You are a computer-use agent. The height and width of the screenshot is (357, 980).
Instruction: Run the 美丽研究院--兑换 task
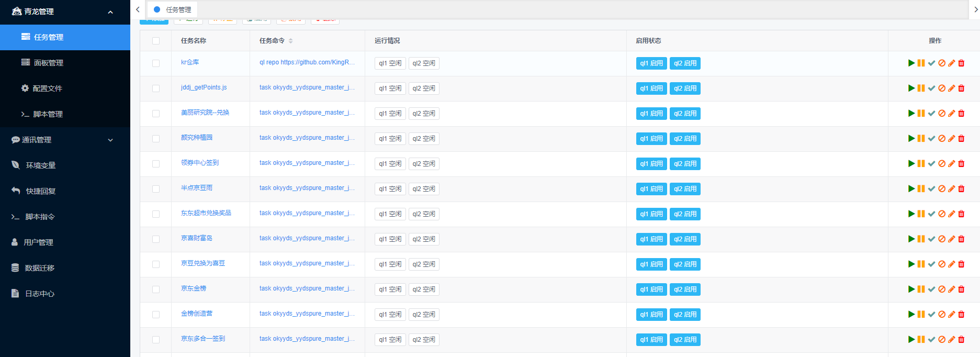point(911,113)
